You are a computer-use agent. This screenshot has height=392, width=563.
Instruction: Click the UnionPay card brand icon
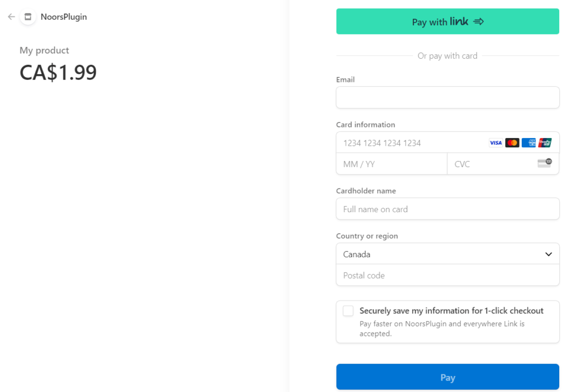click(x=545, y=142)
